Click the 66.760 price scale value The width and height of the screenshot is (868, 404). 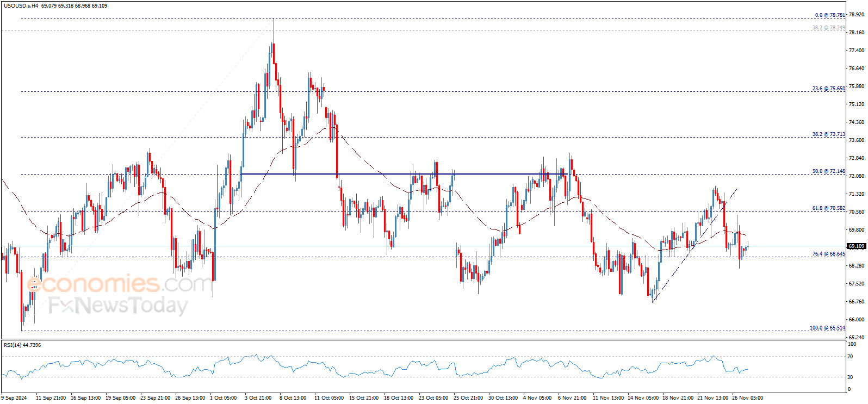(x=857, y=302)
